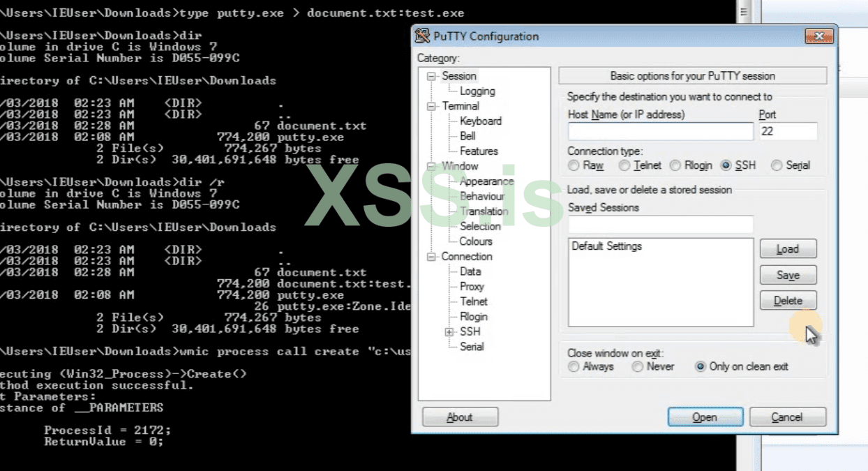
Task: Click the Open button
Action: (704, 417)
